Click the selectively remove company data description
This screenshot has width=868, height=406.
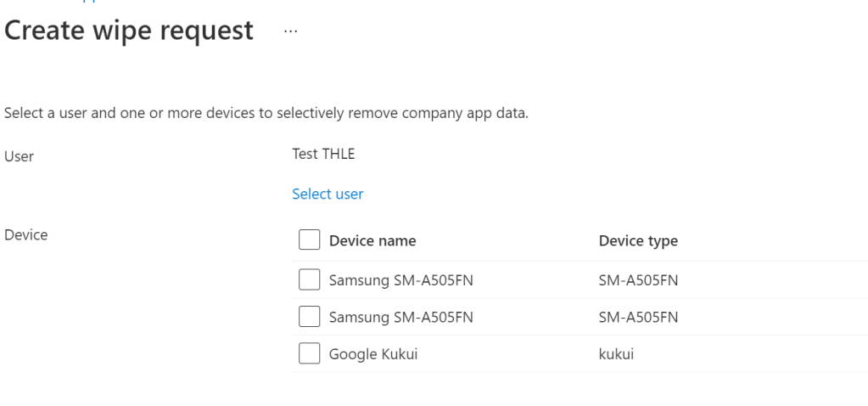point(266,113)
